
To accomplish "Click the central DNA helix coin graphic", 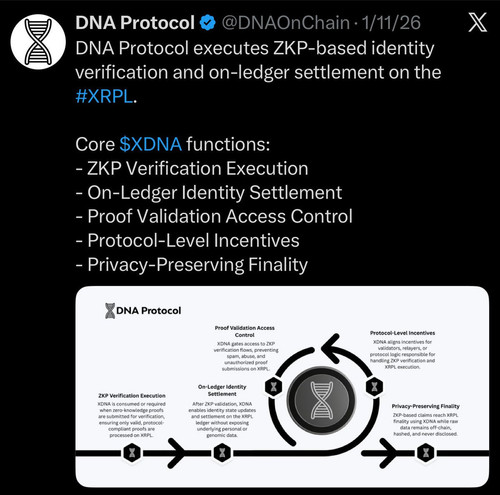I will 321,400.
